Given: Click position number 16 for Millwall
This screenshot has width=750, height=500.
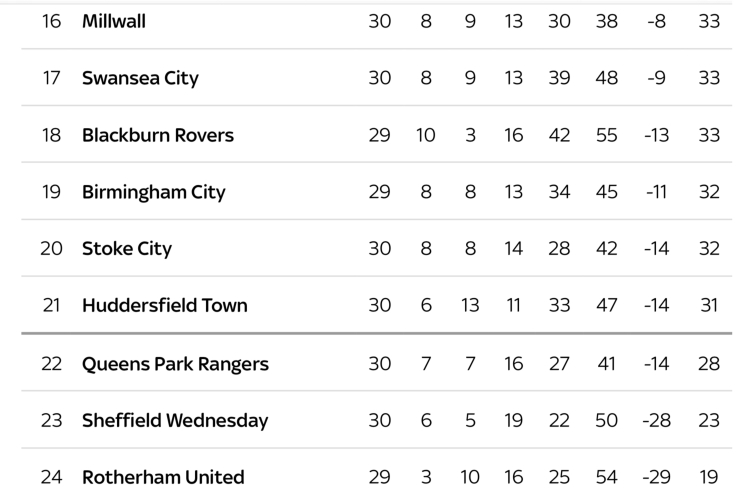Looking at the screenshot, I should coord(51,21).
